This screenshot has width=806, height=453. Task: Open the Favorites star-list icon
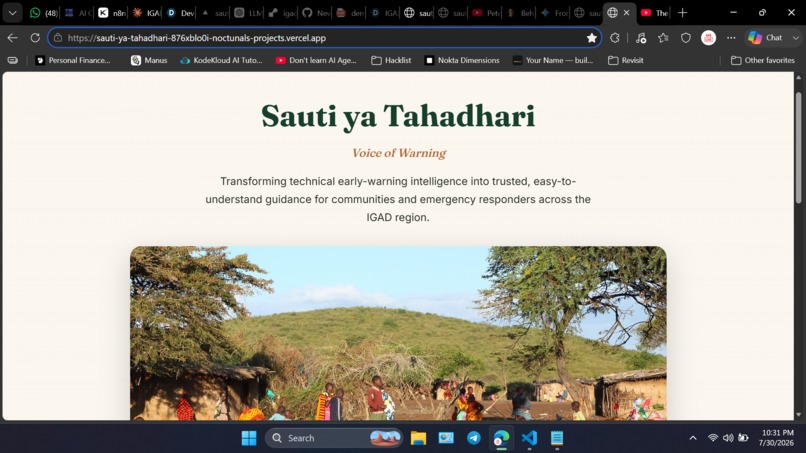(x=663, y=38)
